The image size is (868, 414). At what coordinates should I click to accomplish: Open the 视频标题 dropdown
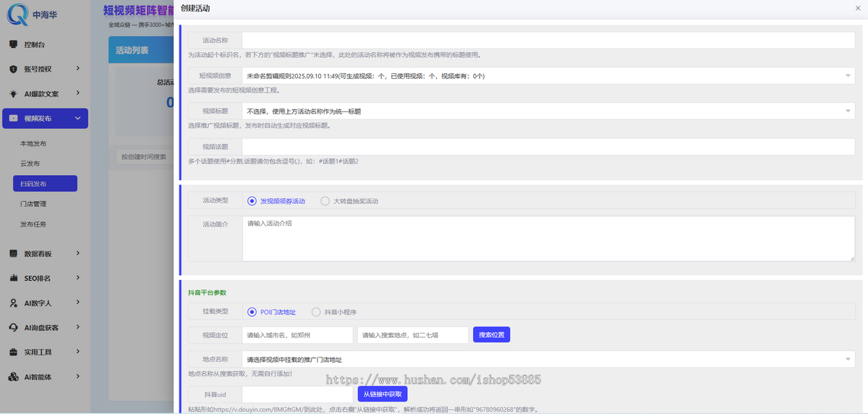(548, 111)
